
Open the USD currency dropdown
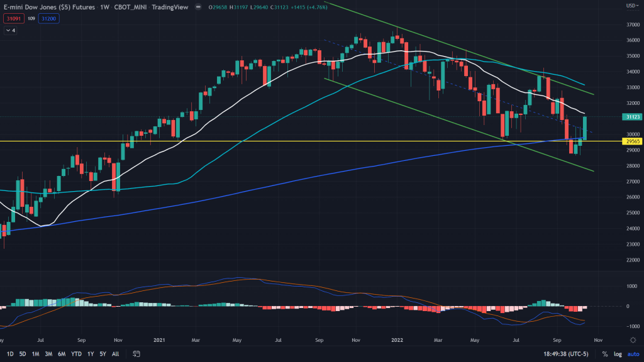[631, 6]
